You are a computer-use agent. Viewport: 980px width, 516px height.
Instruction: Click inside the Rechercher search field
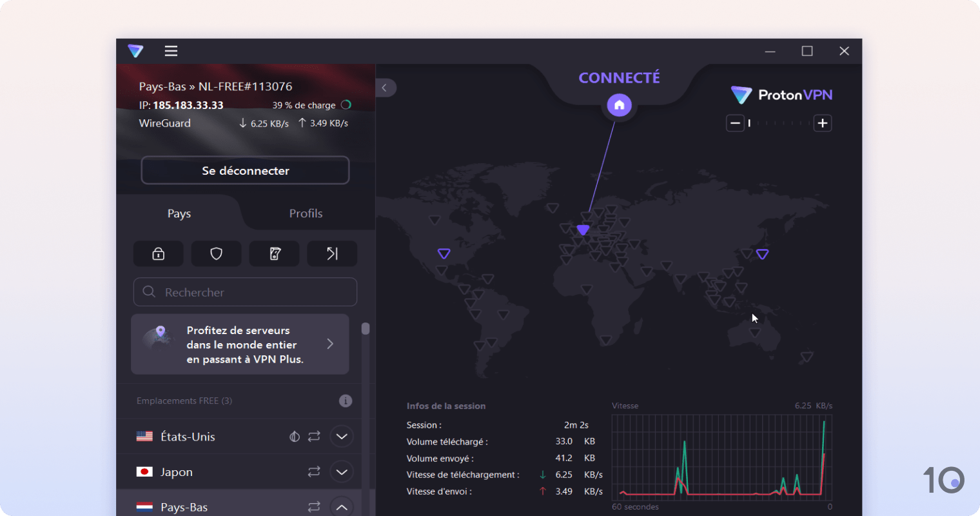pyautogui.click(x=245, y=292)
